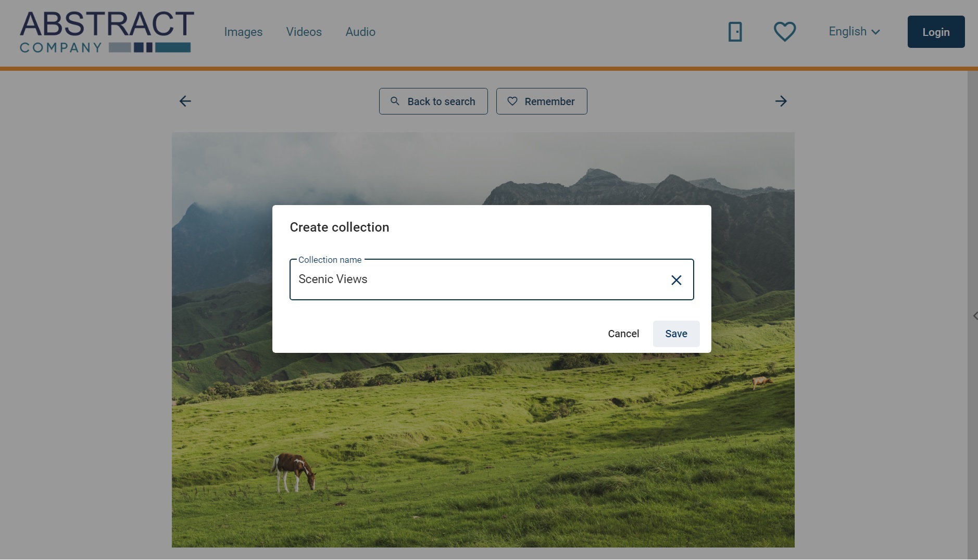Go to next image with right arrow

tap(781, 101)
